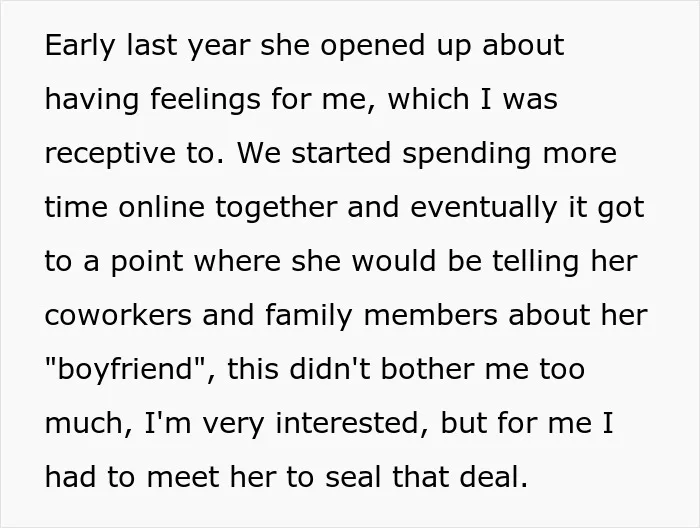The height and width of the screenshot is (528, 700).
Task: Click the word "receptive" in third line
Action: click(110, 155)
